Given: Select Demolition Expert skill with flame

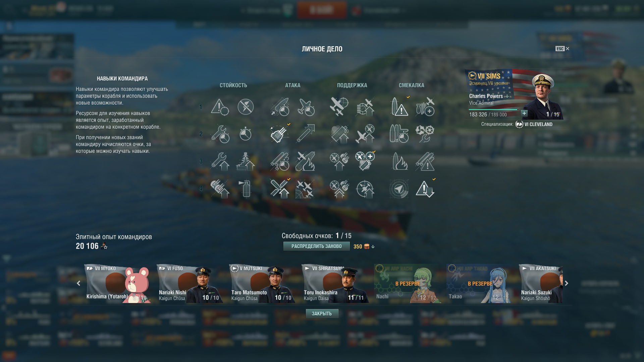Looking at the screenshot, I should pos(399,161).
